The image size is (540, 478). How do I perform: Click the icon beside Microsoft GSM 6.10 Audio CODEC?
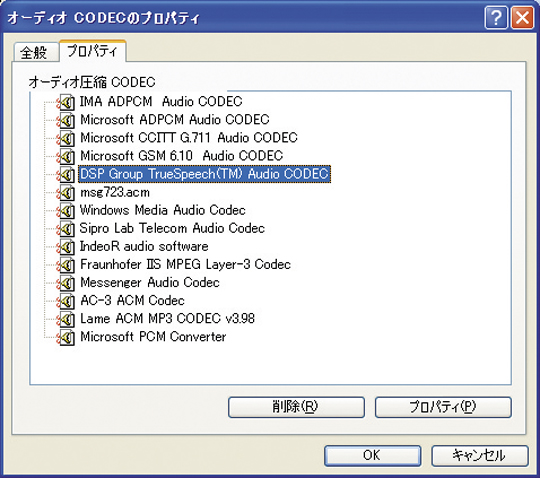[66, 156]
